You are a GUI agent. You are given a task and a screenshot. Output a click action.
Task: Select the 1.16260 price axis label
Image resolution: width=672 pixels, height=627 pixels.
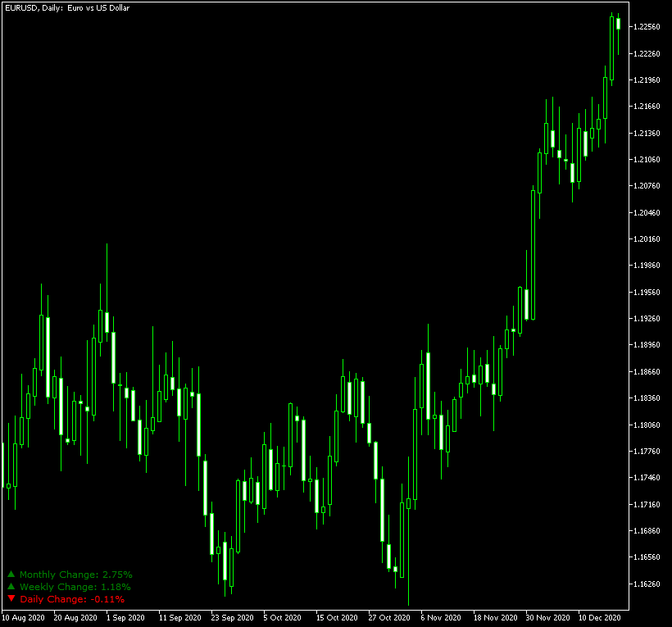coord(647,584)
